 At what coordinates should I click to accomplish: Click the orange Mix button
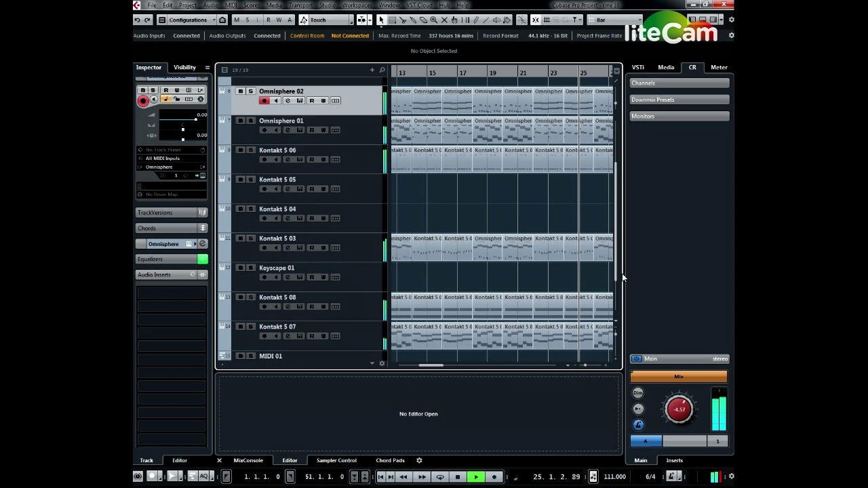coord(679,377)
